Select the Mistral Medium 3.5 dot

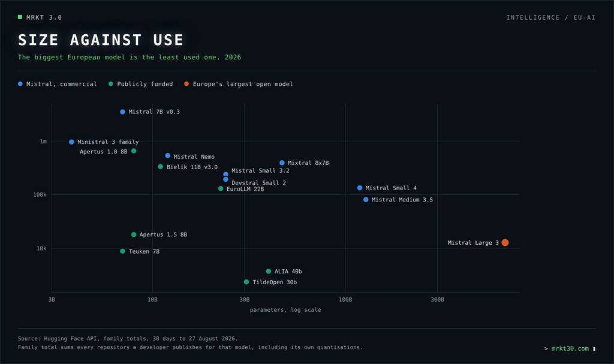click(x=366, y=200)
